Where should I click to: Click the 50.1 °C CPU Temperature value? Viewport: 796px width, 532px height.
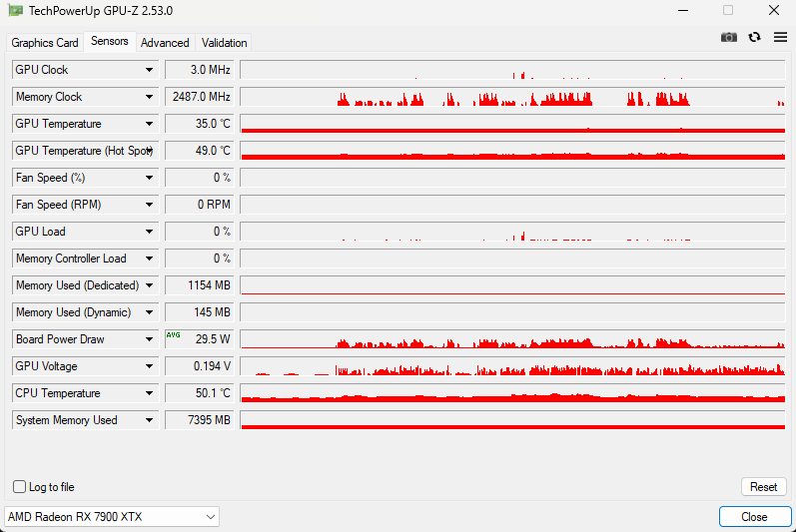(200, 393)
